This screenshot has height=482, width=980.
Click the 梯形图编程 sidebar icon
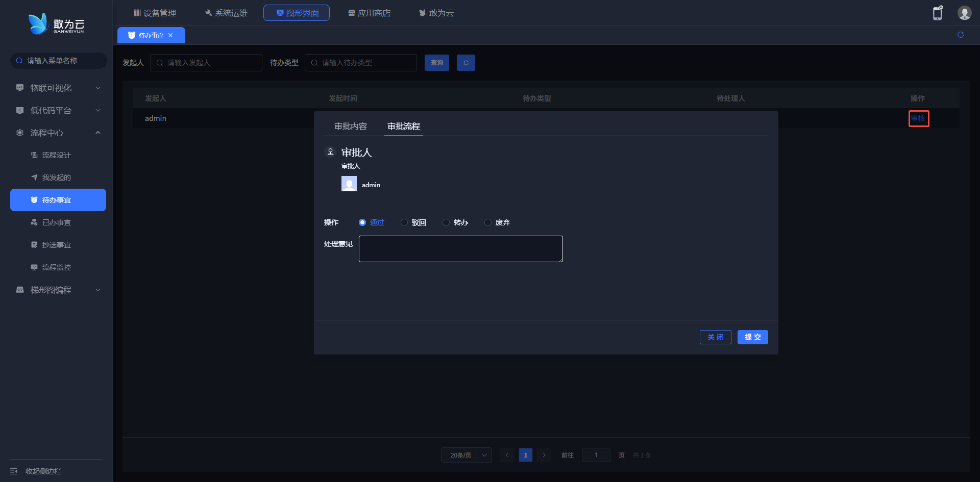click(x=20, y=290)
